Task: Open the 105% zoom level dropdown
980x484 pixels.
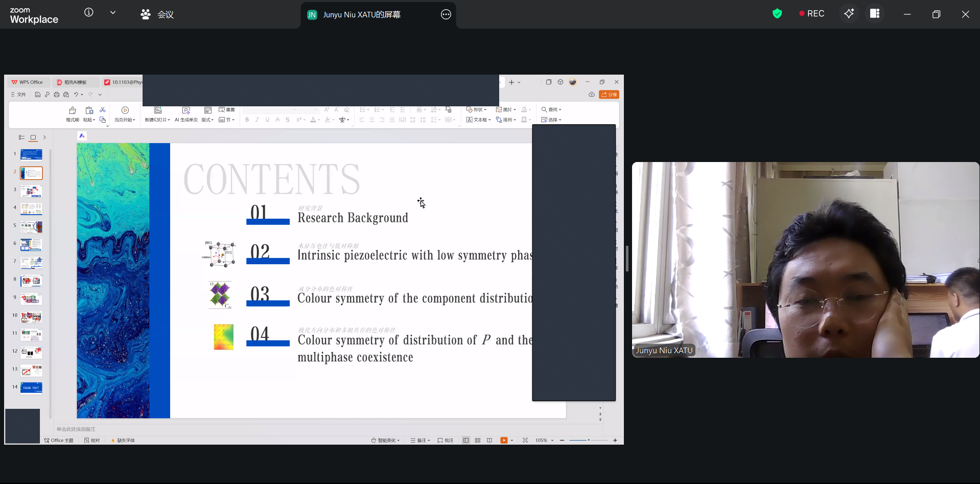Action: (545, 440)
